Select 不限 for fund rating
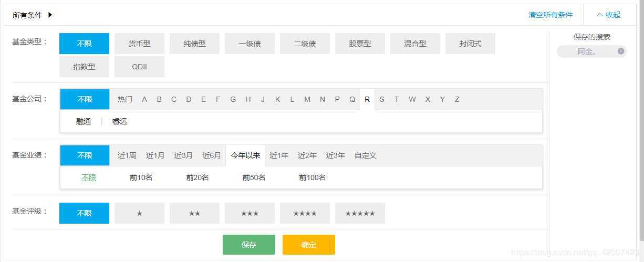This screenshot has width=644, height=262. click(x=84, y=213)
